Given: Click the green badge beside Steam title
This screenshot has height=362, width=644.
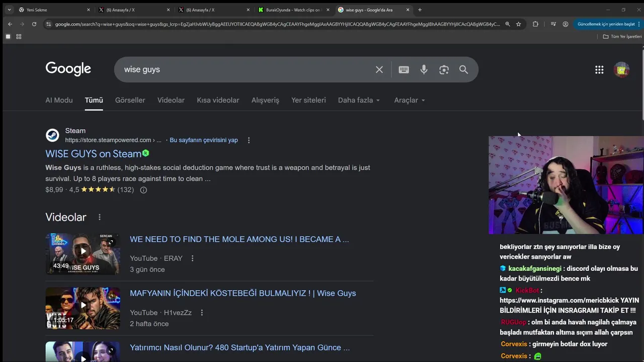Looking at the screenshot, I should (x=146, y=153).
